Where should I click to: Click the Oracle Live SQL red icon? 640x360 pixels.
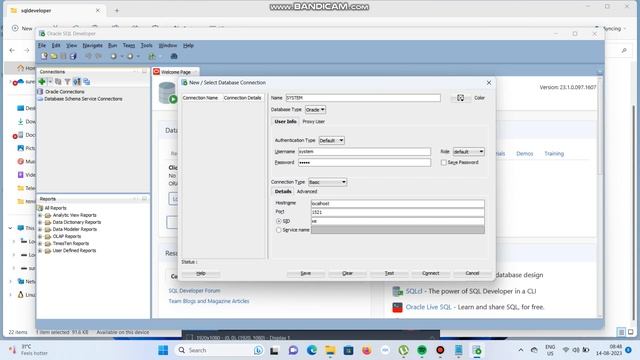tap(397, 307)
